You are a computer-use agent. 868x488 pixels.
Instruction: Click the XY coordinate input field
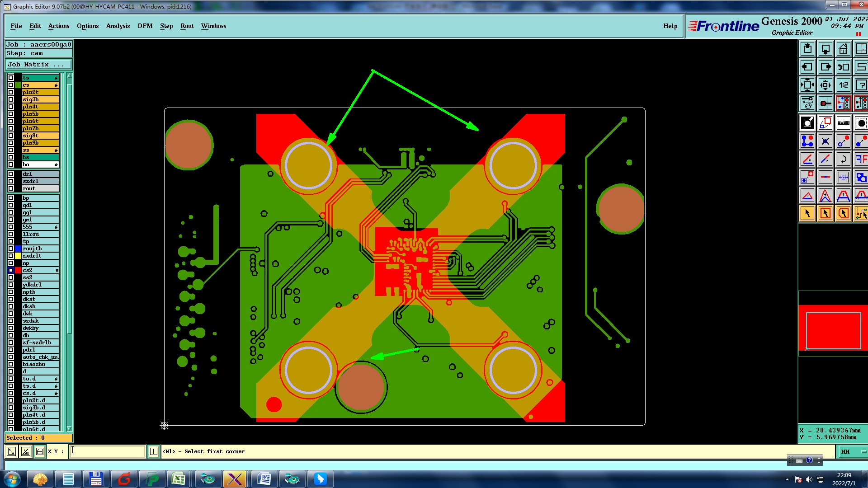pos(108,451)
